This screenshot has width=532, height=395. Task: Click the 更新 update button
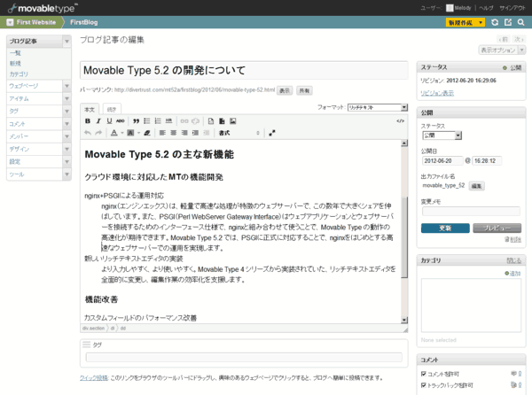click(x=444, y=228)
